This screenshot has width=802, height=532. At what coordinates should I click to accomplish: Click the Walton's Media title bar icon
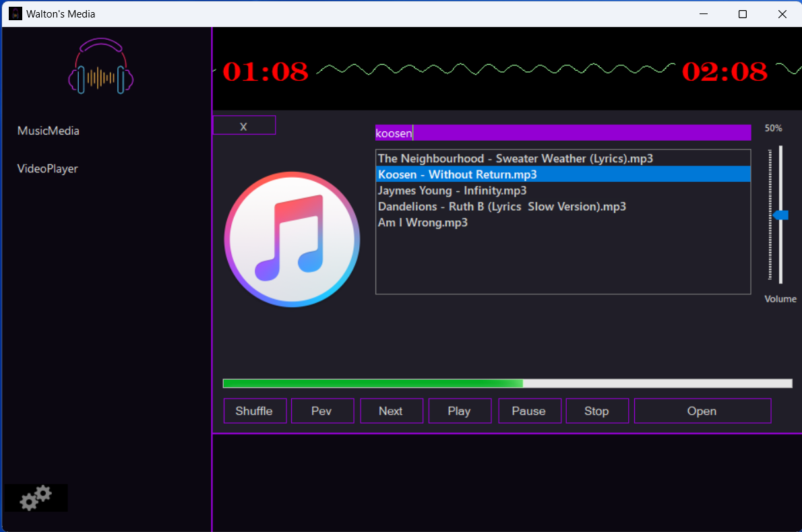[x=15, y=13]
